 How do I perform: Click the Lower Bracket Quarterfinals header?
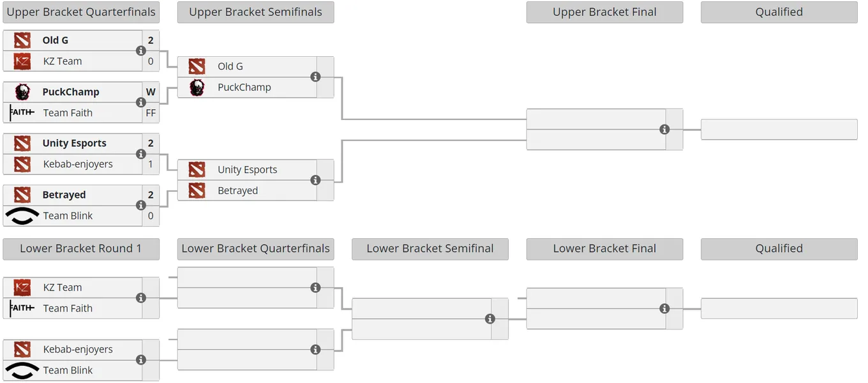pos(255,249)
